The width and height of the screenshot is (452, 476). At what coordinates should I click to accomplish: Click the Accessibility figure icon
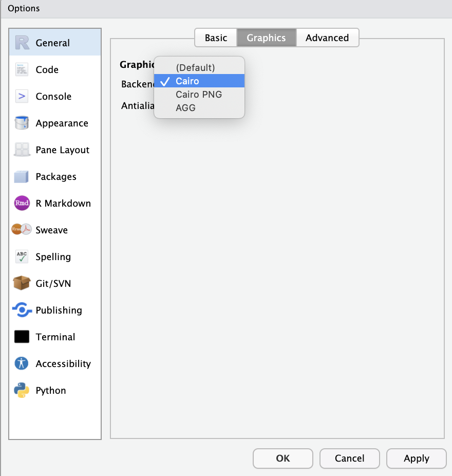pyautogui.click(x=22, y=363)
